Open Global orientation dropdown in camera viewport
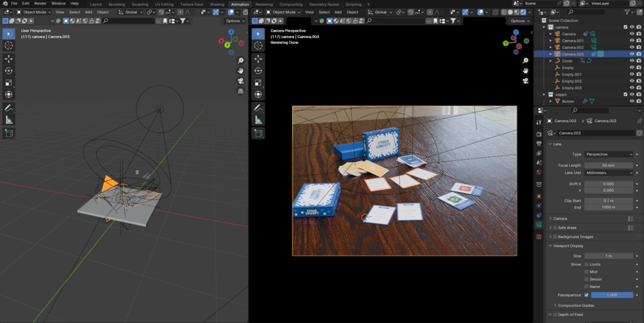This screenshot has width=644, height=323. pyautogui.click(x=380, y=12)
